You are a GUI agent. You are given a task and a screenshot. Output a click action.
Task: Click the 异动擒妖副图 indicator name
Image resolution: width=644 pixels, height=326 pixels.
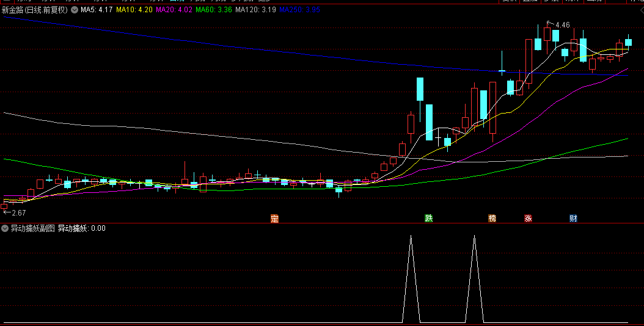32,228
